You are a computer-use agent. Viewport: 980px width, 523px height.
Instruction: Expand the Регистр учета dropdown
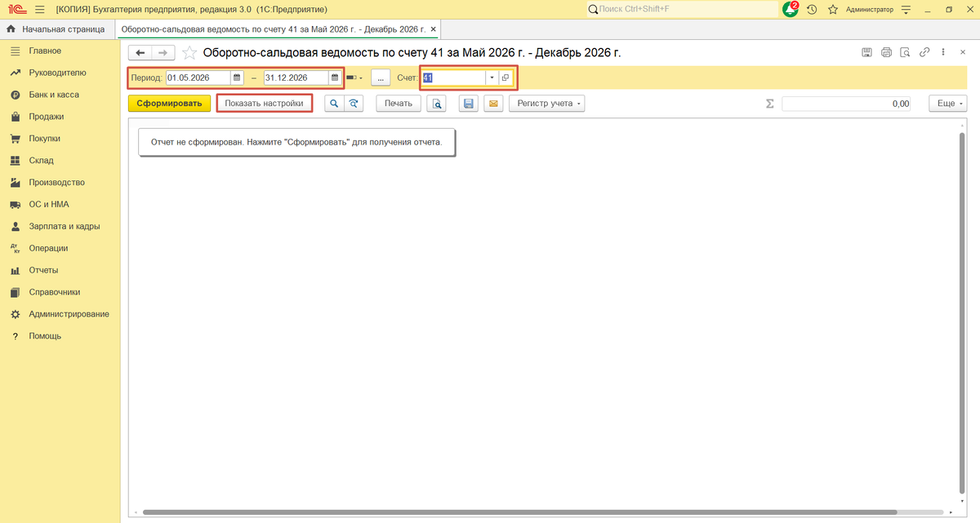tap(547, 104)
